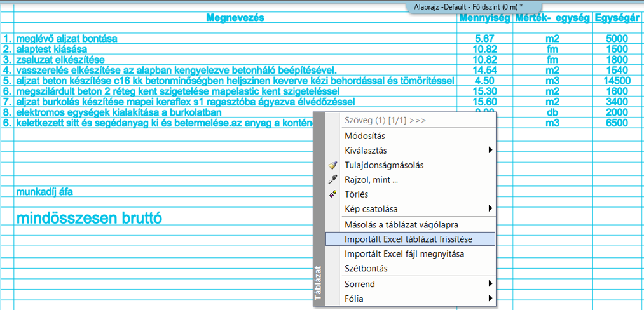The height and width of the screenshot is (310, 644).
Task: Open the Sorrend submenu arrow
Action: (x=490, y=284)
